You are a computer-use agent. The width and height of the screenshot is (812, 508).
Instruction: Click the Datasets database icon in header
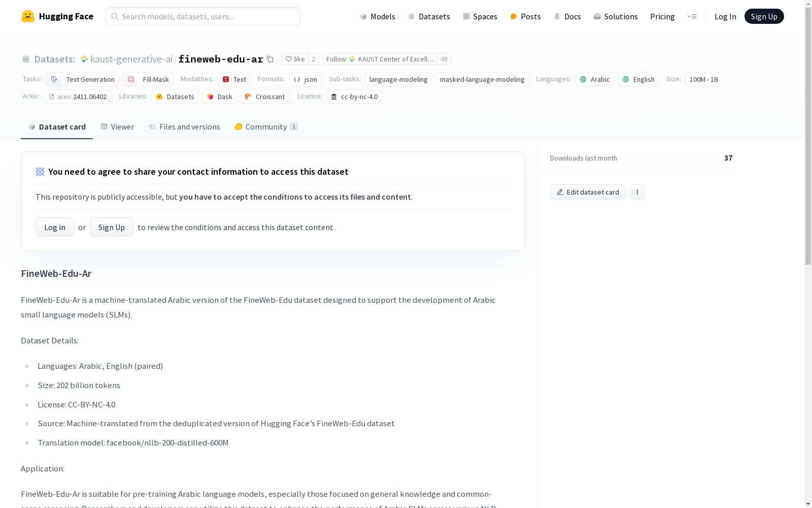26,59
